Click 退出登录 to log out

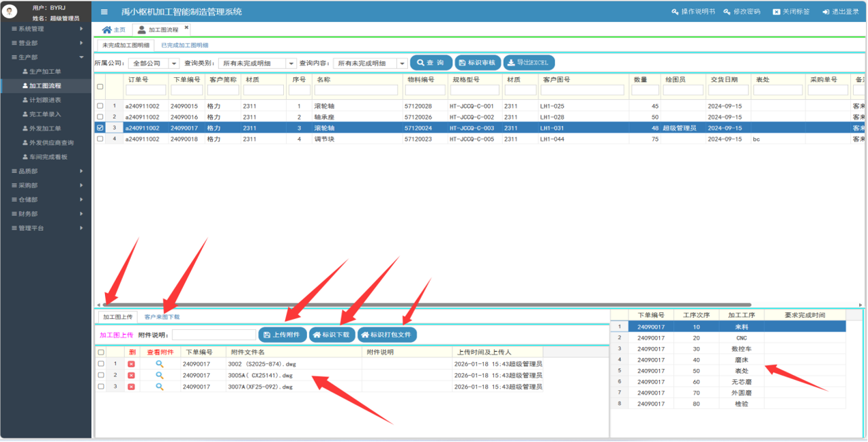[x=841, y=12]
